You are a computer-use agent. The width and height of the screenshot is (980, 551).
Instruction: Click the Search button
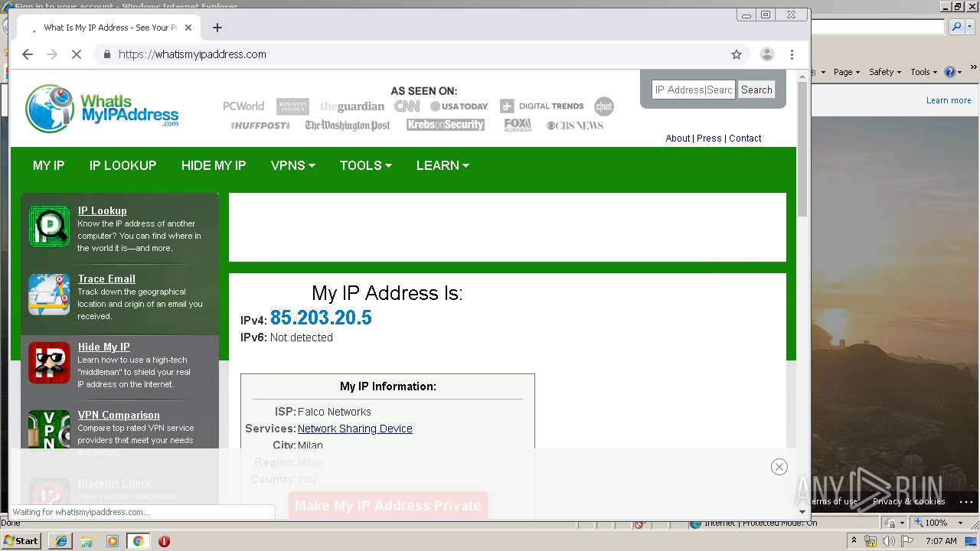pos(756,90)
